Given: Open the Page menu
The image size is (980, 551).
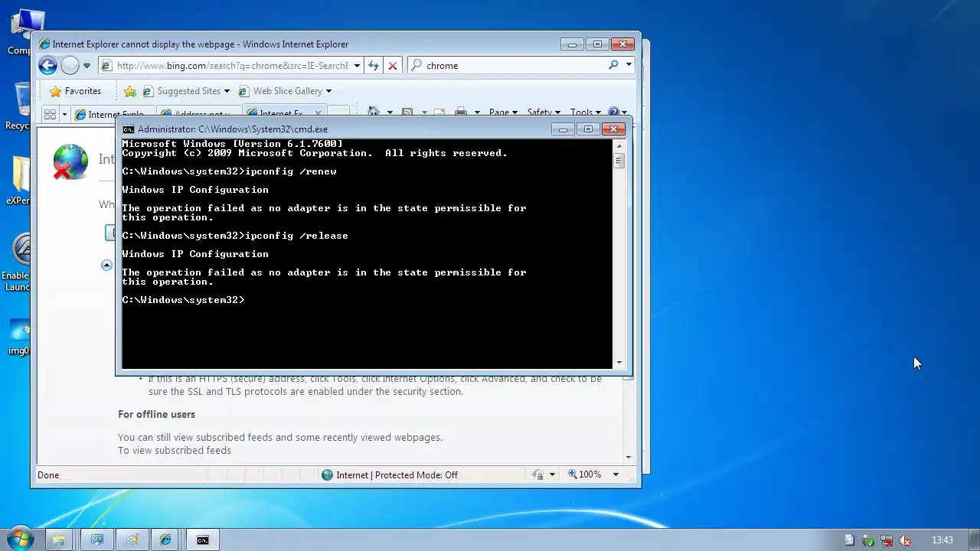Looking at the screenshot, I should (x=503, y=112).
